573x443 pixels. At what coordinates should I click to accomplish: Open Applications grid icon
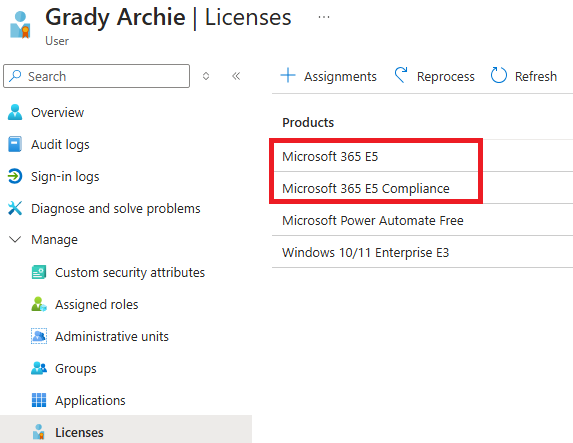tap(39, 400)
